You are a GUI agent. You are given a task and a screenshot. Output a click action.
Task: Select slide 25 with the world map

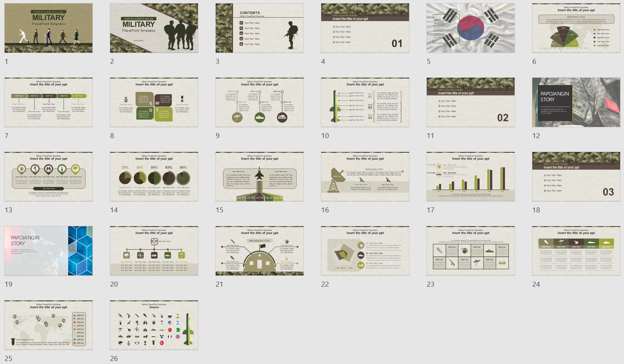coord(49,325)
